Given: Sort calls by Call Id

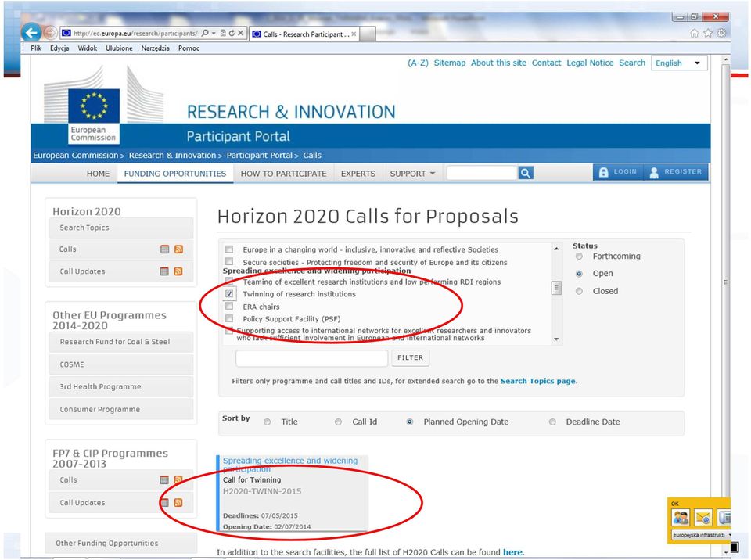Looking at the screenshot, I should 338,422.
